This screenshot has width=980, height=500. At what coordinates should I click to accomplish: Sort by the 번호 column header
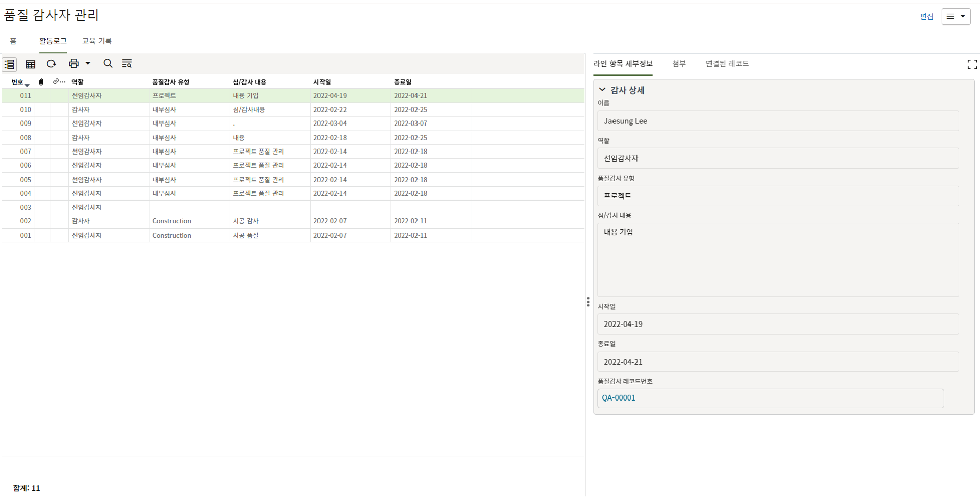(18, 82)
